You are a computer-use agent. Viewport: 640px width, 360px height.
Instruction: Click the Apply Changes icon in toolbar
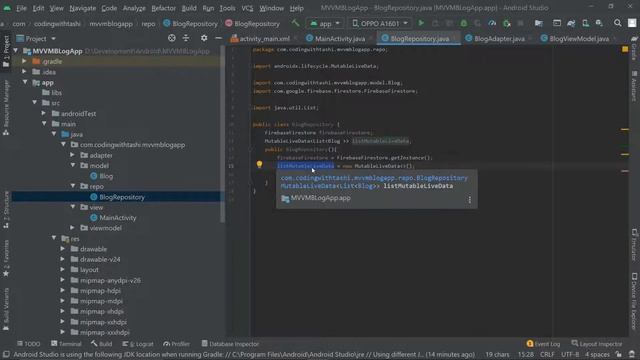[x=435, y=23]
